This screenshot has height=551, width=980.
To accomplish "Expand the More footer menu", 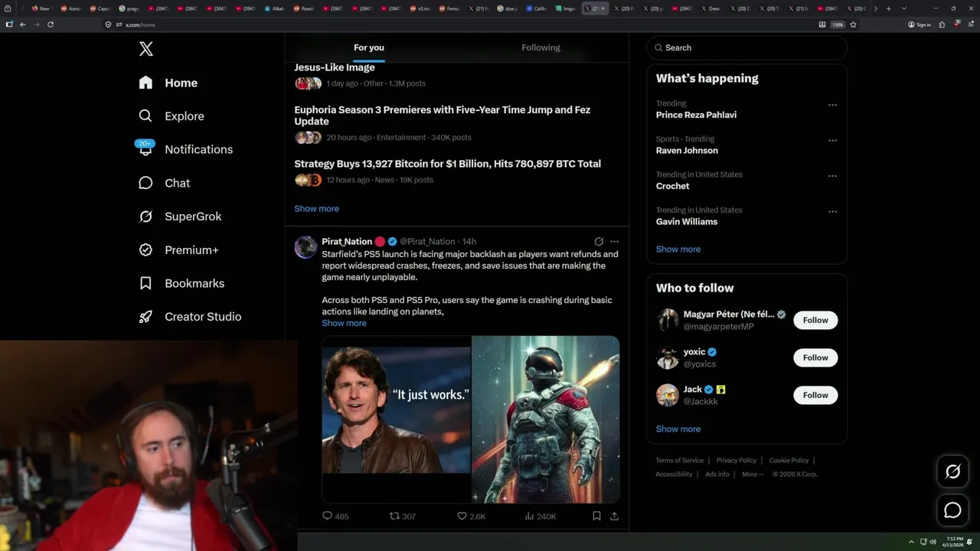I will (753, 474).
